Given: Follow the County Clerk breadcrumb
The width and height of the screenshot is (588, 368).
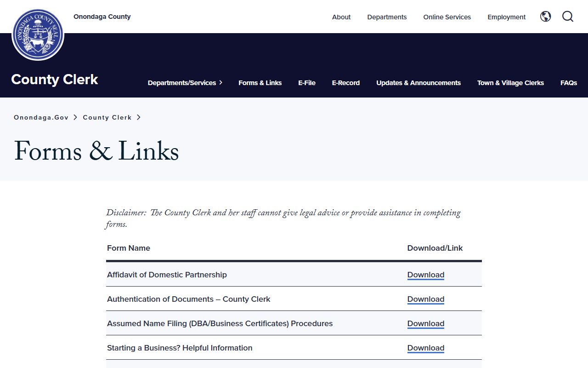Looking at the screenshot, I should pos(107,117).
